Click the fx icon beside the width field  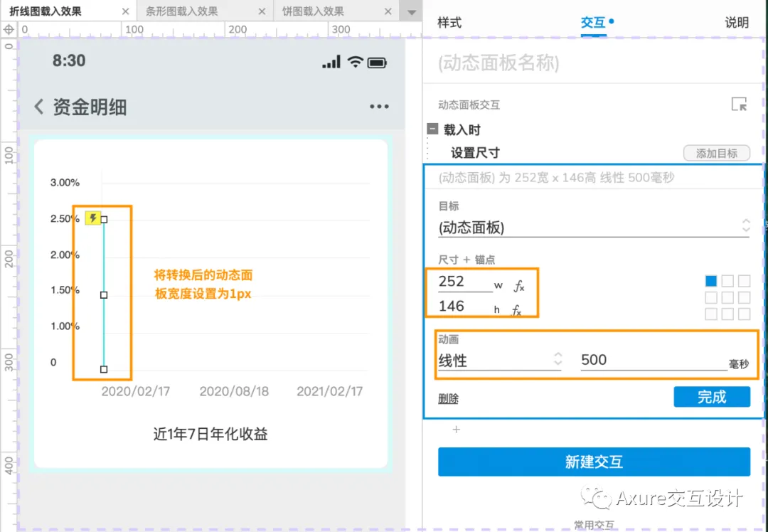(x=518, y=285)
